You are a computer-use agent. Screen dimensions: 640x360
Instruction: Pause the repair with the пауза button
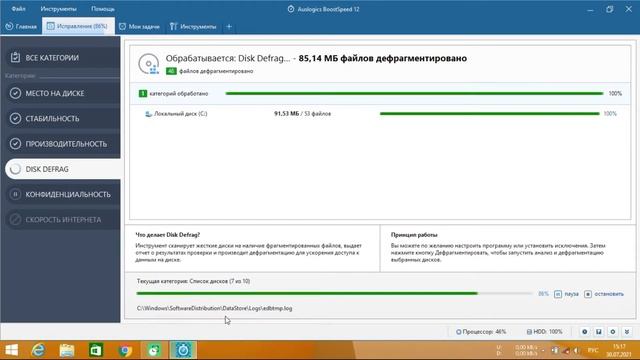click(566, 294)
